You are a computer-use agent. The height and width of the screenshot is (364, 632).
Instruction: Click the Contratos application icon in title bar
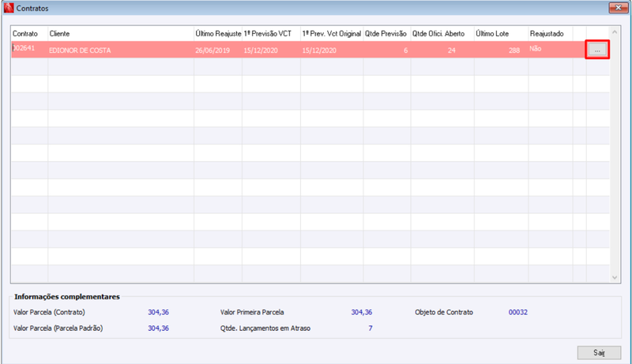[9, 8]
